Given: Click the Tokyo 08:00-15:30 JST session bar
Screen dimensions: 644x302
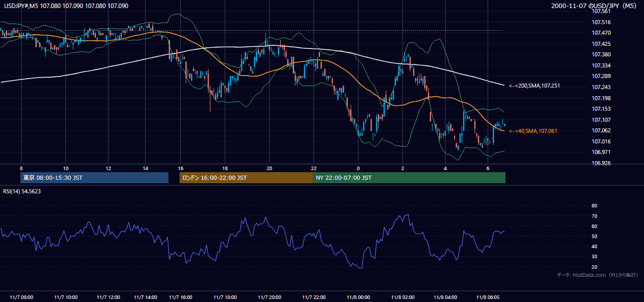Looking at the screenshot, I should click(x=94, y=178).
